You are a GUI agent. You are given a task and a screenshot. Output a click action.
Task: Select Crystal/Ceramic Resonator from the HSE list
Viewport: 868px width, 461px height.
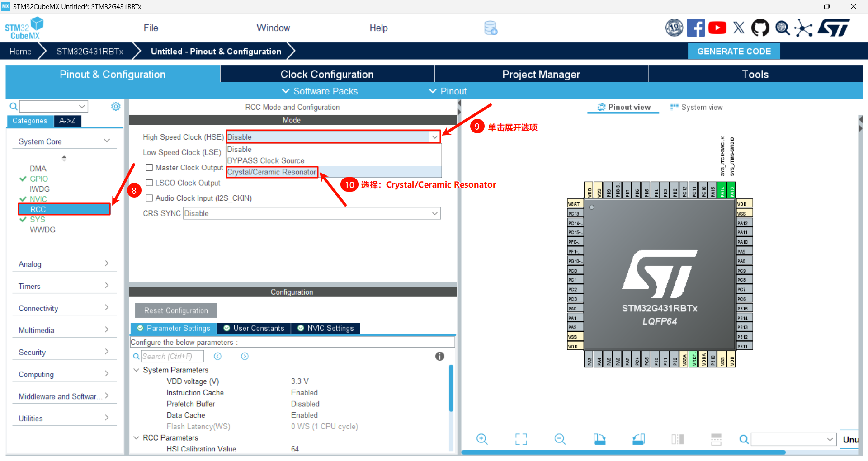(272, 172)
